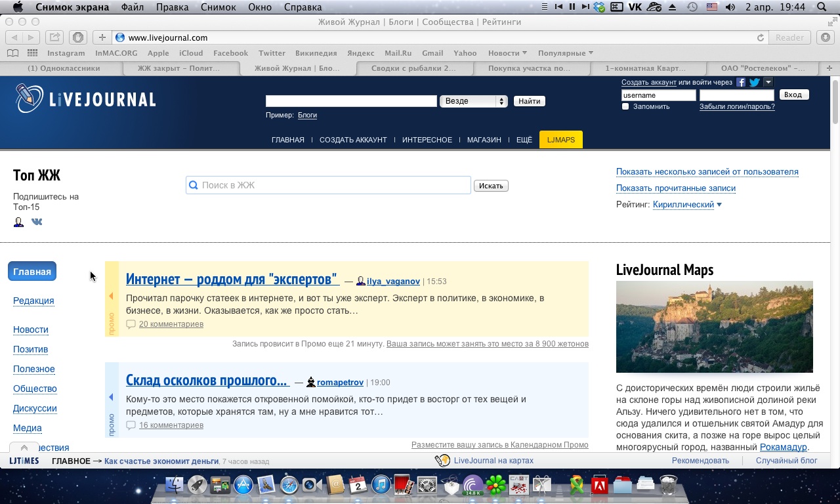Expand more login options arrow next to Twitter

(x=768, y=82)
